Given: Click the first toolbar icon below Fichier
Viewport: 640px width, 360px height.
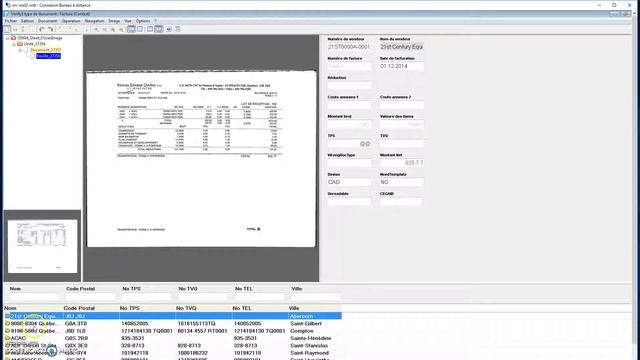Looking at the screenshot, I should [x=7, y=29].
